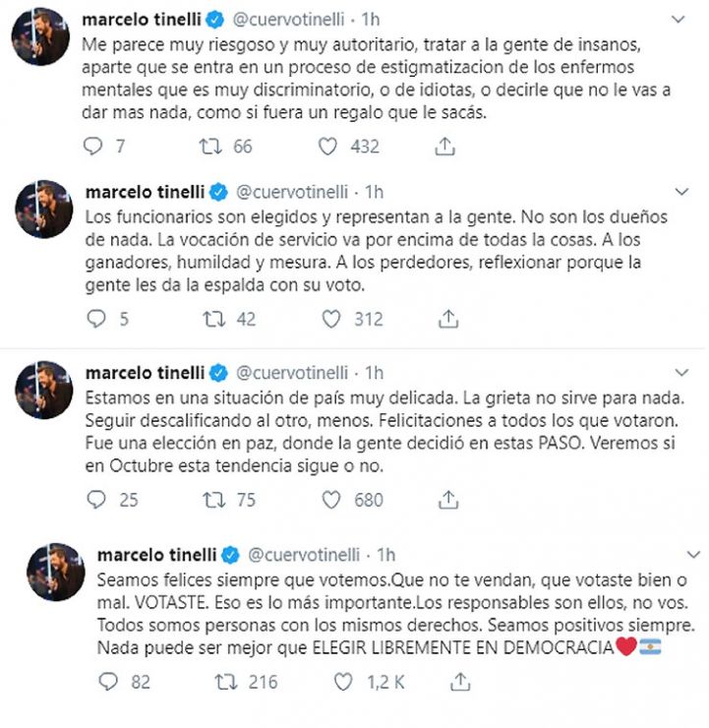Share the tweet about 'Los funcionarios'
Viewport: 709px width, 728px height.
tap(447, 319)
